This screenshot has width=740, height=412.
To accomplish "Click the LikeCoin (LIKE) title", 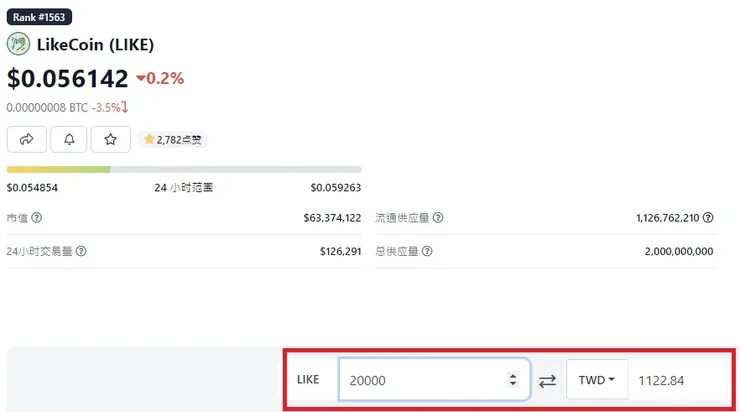I will click(x=95, y=44).
